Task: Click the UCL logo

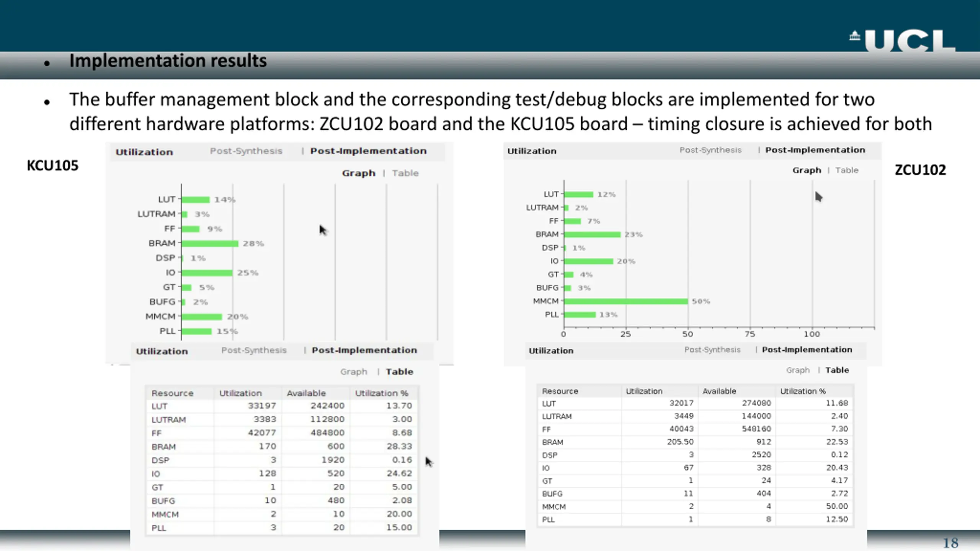Action: (x=902, y=41)
